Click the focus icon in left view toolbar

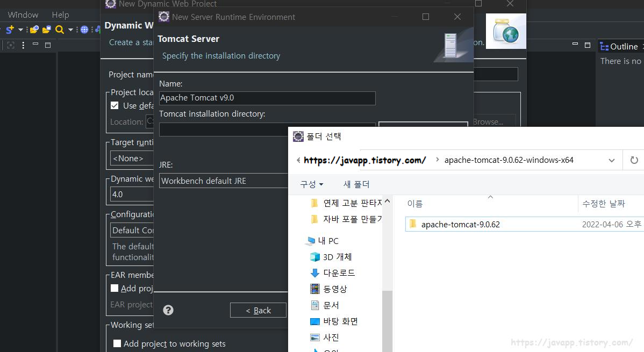tap(11, 45)
